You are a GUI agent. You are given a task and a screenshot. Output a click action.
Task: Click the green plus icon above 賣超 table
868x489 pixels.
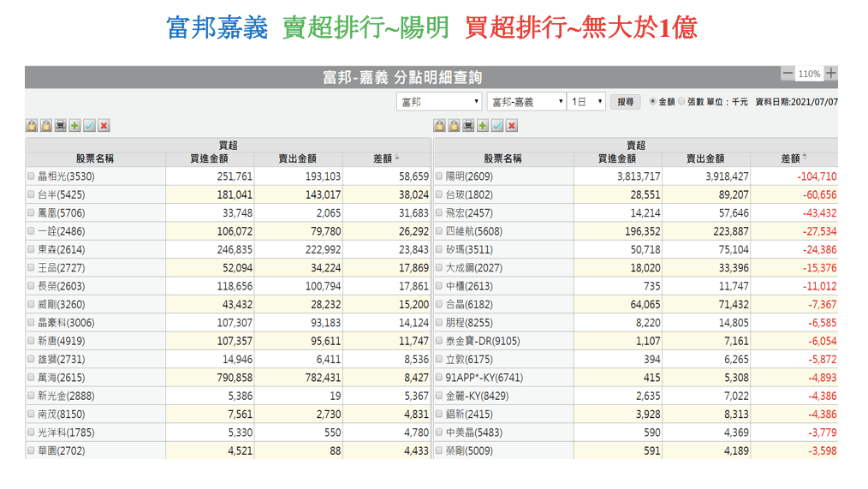point(483,126)
